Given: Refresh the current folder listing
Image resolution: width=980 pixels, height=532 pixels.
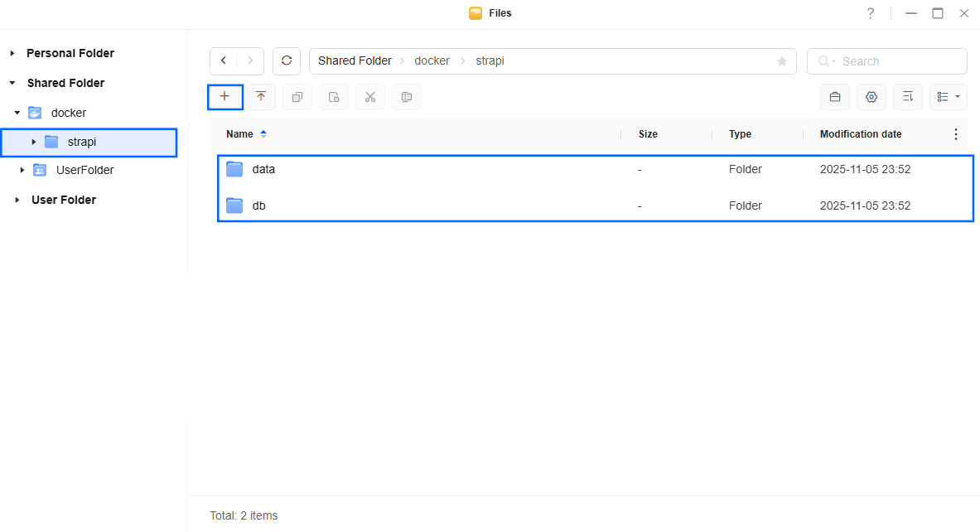Looking at the screenshot, I should pyautogui.click(x=287, y=60).
